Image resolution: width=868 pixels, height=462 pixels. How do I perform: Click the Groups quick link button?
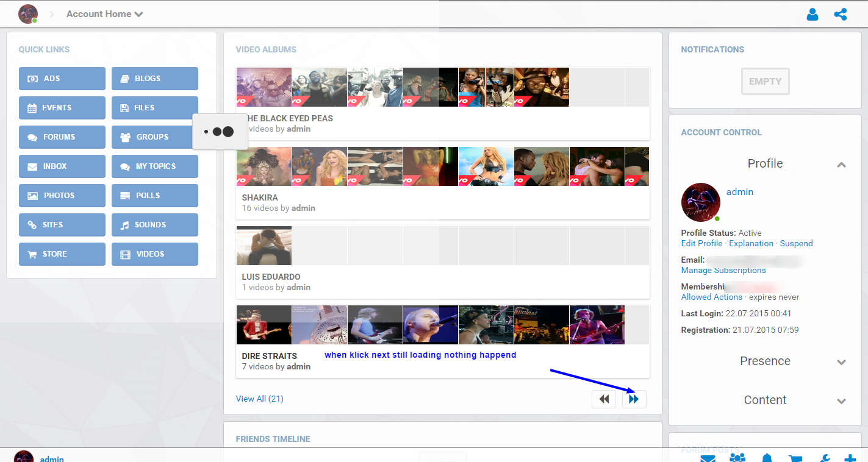155,137
